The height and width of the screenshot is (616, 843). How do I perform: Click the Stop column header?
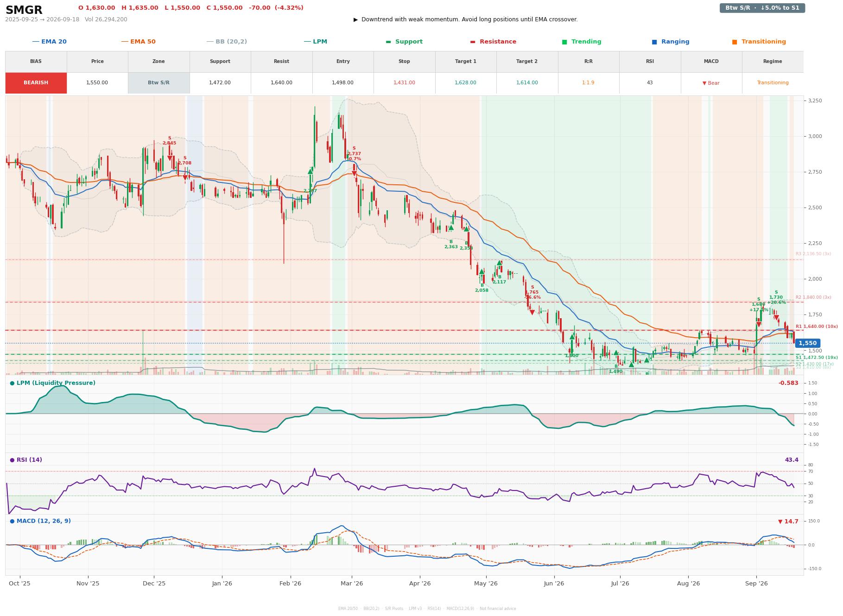click(x=404, y=62)
